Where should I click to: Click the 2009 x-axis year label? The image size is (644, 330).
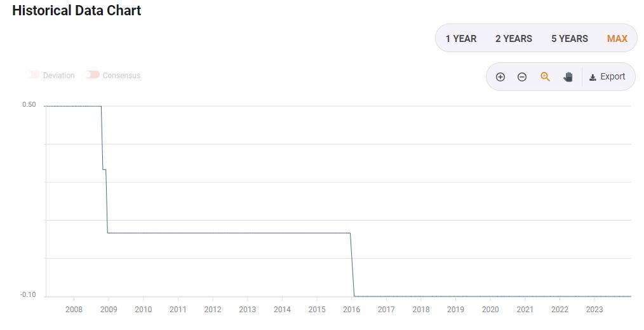(x=109, y=310)
